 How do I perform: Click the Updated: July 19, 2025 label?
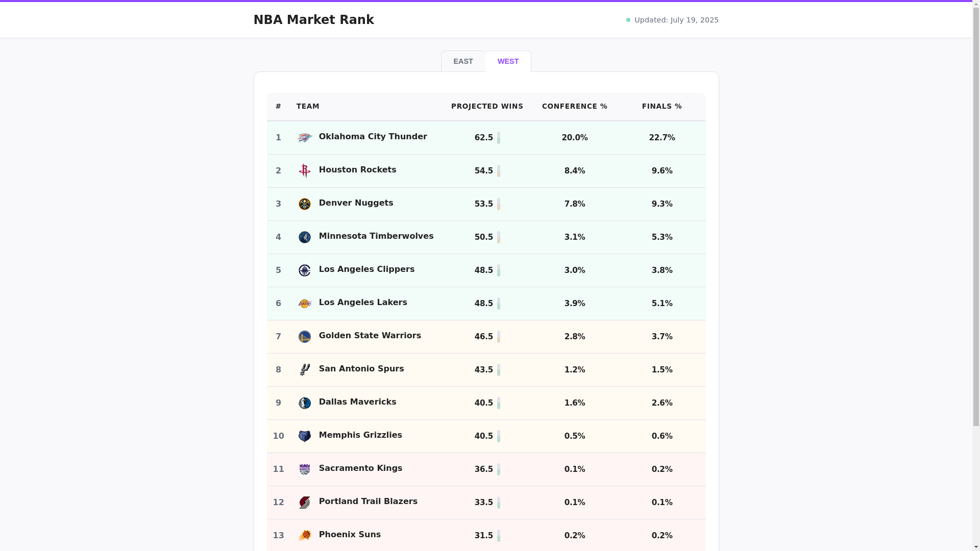tap(676, 20)
